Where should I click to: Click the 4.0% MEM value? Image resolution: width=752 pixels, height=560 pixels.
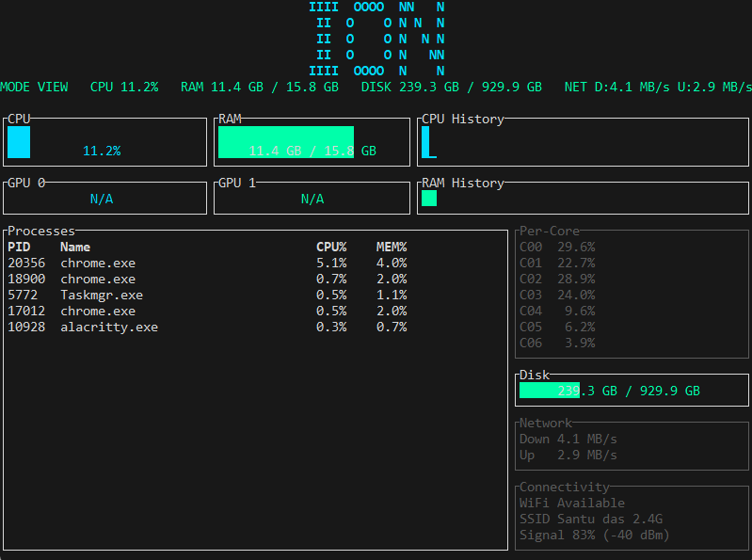click(392, 264)
